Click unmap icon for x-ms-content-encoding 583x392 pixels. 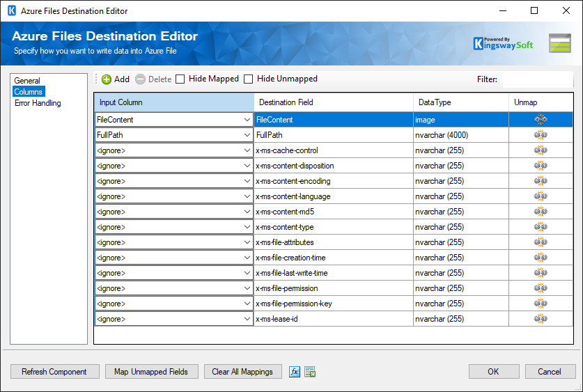pos(541,181)
